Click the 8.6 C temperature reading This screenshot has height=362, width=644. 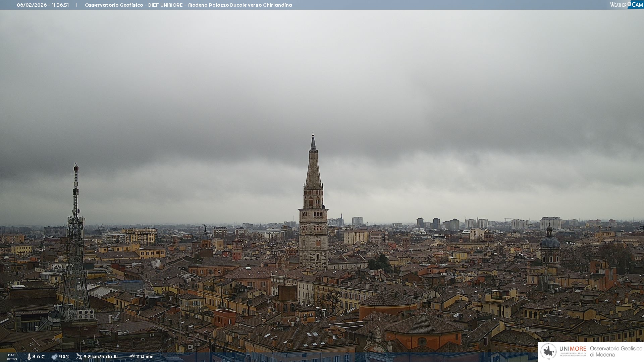pyautogui.click(x=38, y=357)
